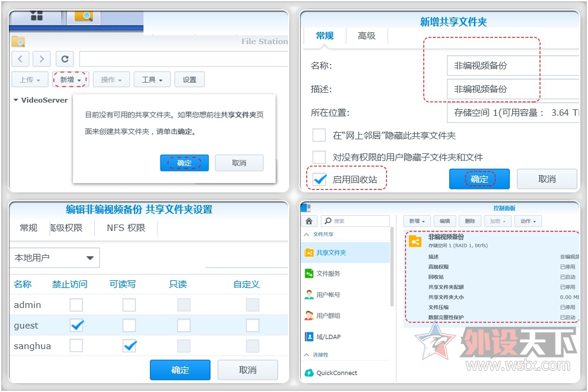This screenshot has width=588, height=392.
Task: Open the 上传 dropdown in File Station
Action: (29, 79)
